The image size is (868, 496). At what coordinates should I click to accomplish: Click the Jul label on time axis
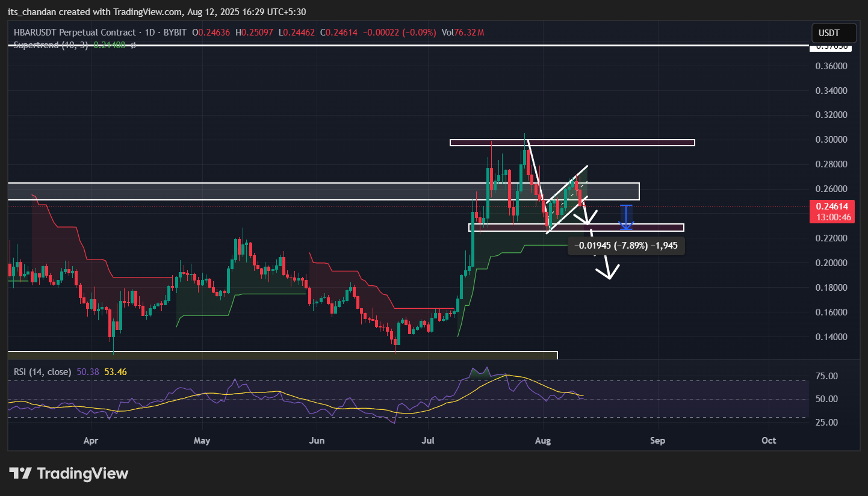pyautogui.click(x=428, y=441)
